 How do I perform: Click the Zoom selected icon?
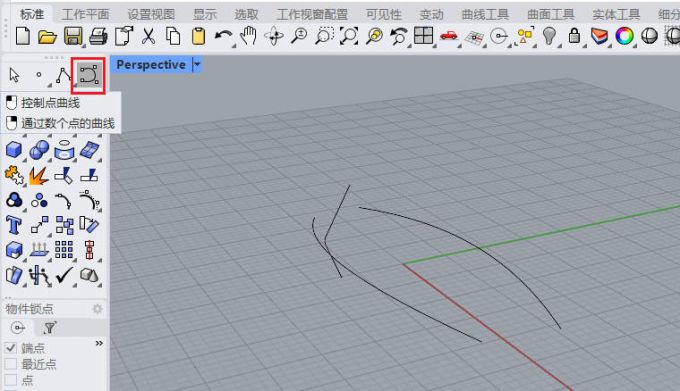374,36
